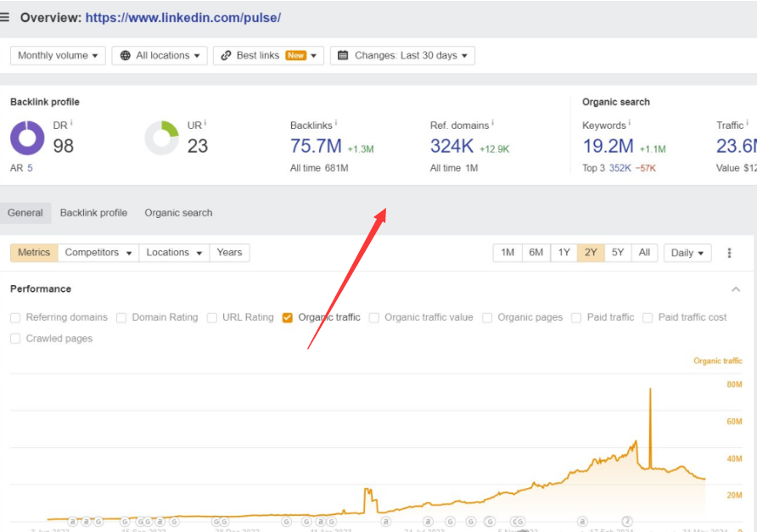Open the hamburger menu beside Overview
The width and height of the screenshot is (757, 532).
5,17
